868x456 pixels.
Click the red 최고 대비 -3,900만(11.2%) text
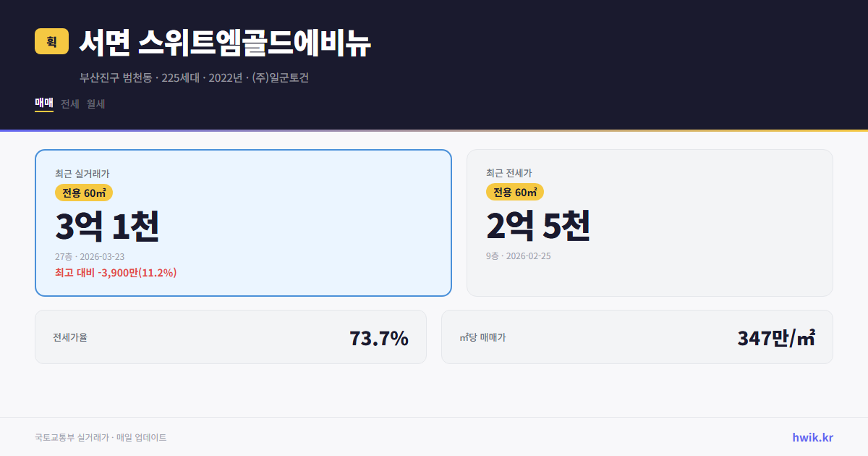tap(115, 273)
